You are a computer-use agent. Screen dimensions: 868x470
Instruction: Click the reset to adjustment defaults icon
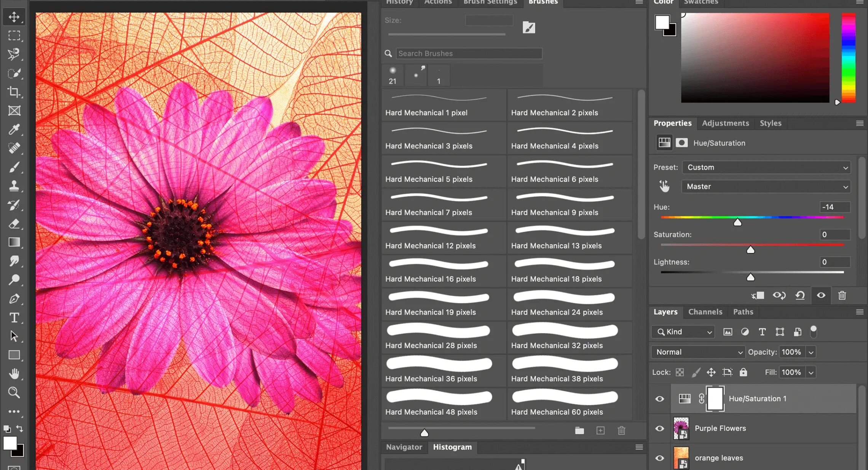800,295
